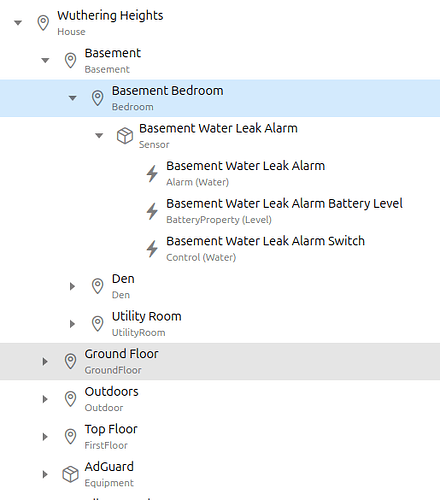Collapse the Basement node arrow

click(45, 60)
